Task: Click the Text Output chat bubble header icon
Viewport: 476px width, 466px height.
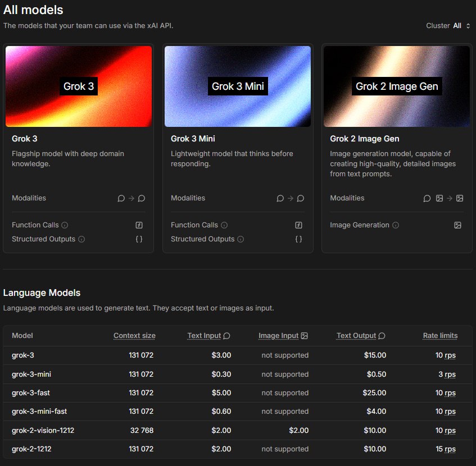Action: point(382,336)
